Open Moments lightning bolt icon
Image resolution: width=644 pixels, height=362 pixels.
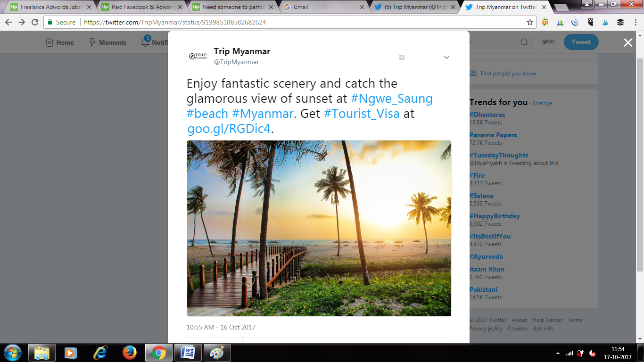93,42
